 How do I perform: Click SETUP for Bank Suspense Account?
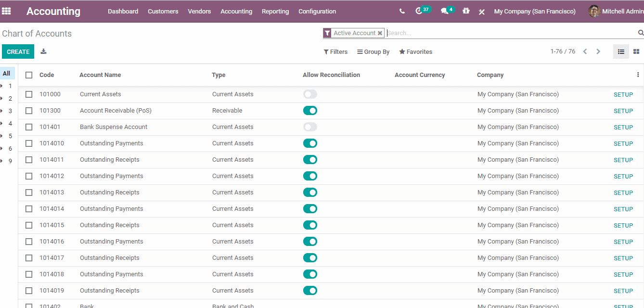tap(623, 128)
